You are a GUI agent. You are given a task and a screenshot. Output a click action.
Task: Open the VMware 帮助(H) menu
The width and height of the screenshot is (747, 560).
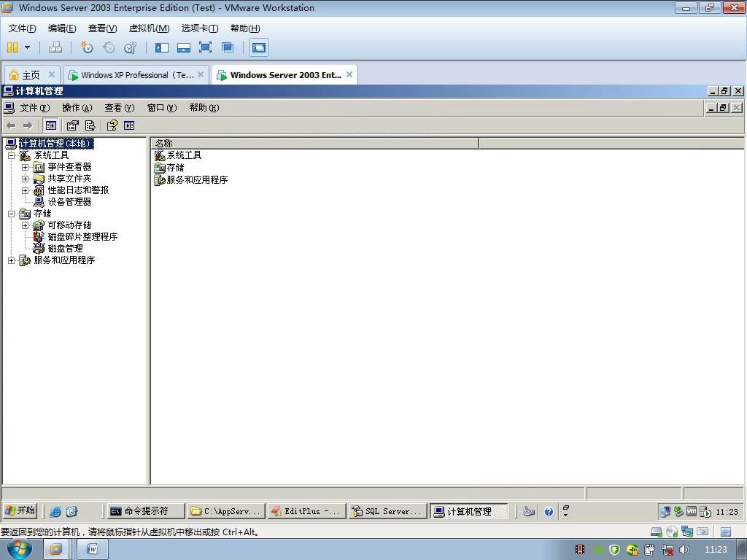coord(245,28)
